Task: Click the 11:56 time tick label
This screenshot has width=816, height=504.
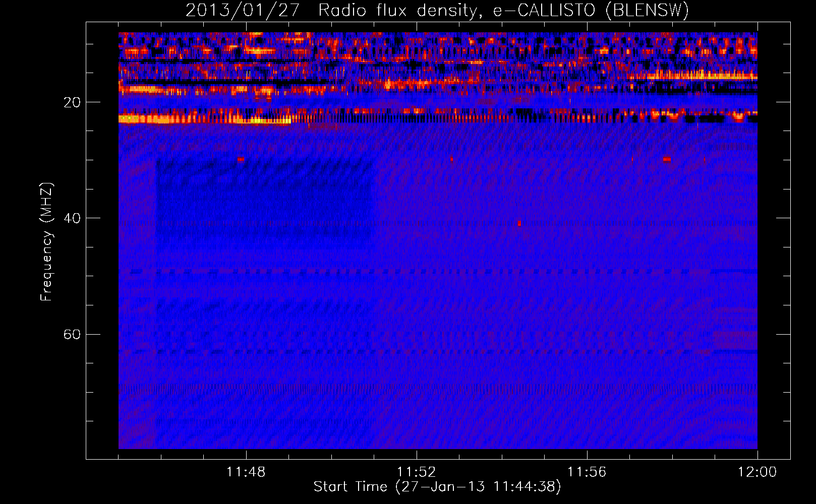Action: [587, 472]
